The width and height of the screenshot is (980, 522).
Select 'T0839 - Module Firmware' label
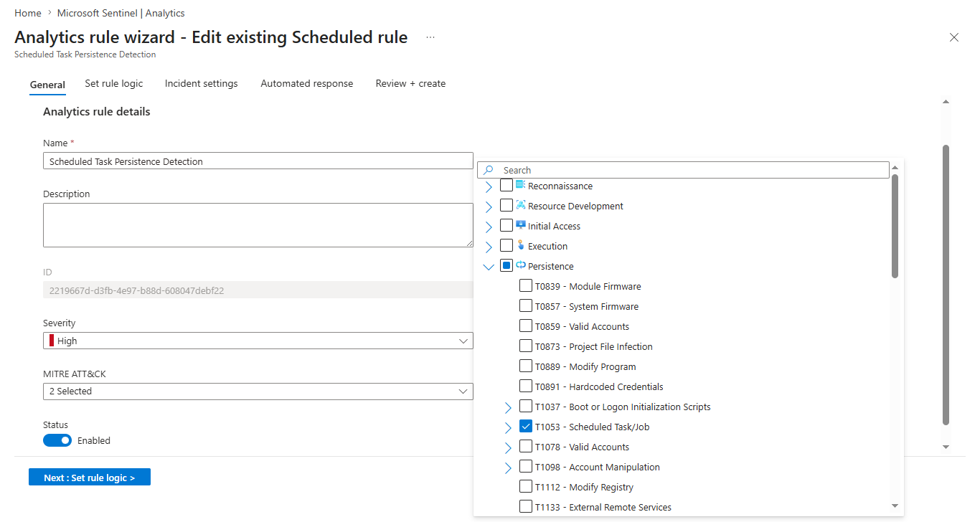588,286
